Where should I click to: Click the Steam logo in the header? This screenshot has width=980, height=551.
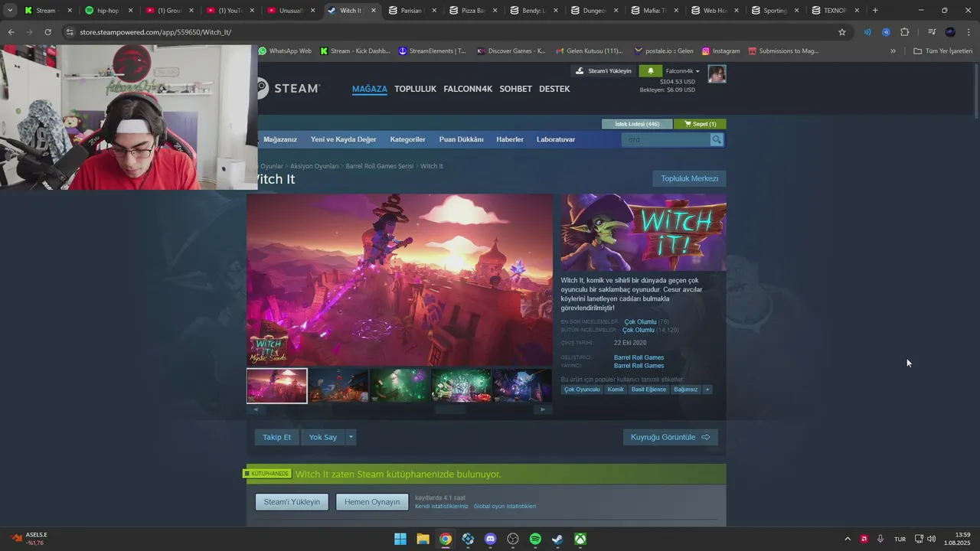(x=288, y=89)
